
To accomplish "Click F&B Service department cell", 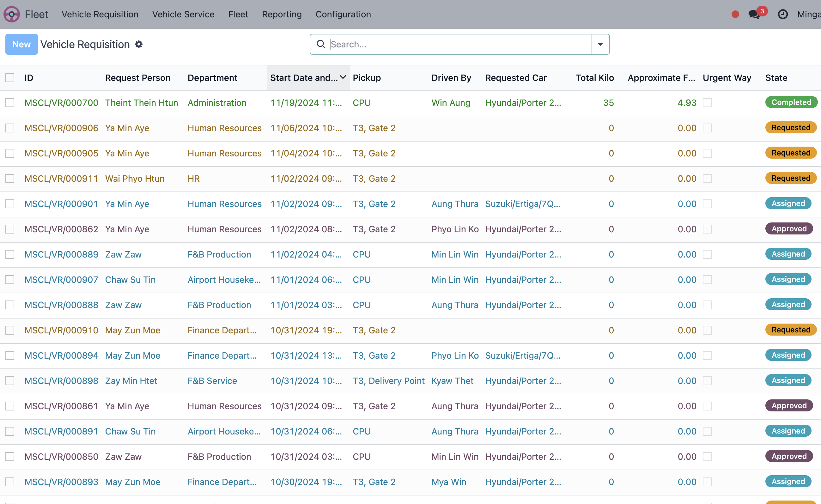I will [212, 381].
